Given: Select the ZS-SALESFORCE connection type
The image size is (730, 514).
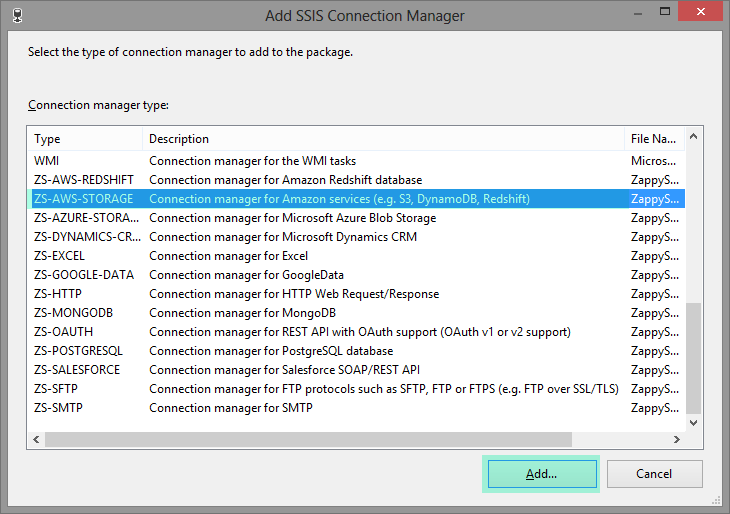Looking at the screenshot, I should pos(356,370).
